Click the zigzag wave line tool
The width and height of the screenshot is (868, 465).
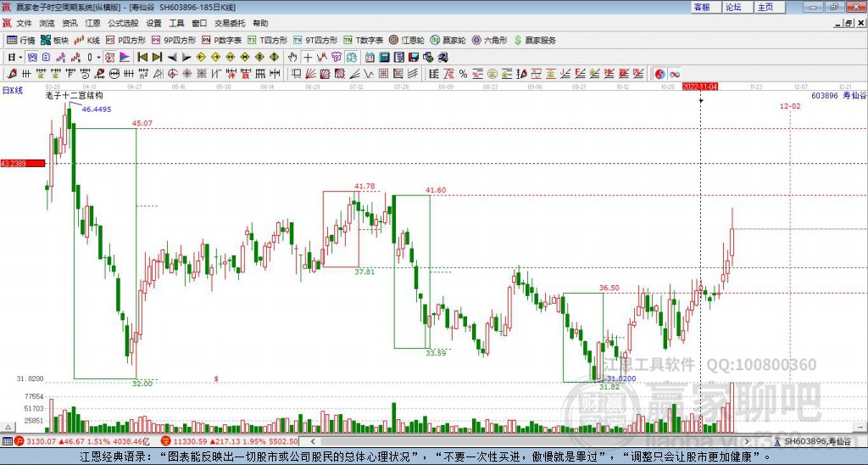369,74
